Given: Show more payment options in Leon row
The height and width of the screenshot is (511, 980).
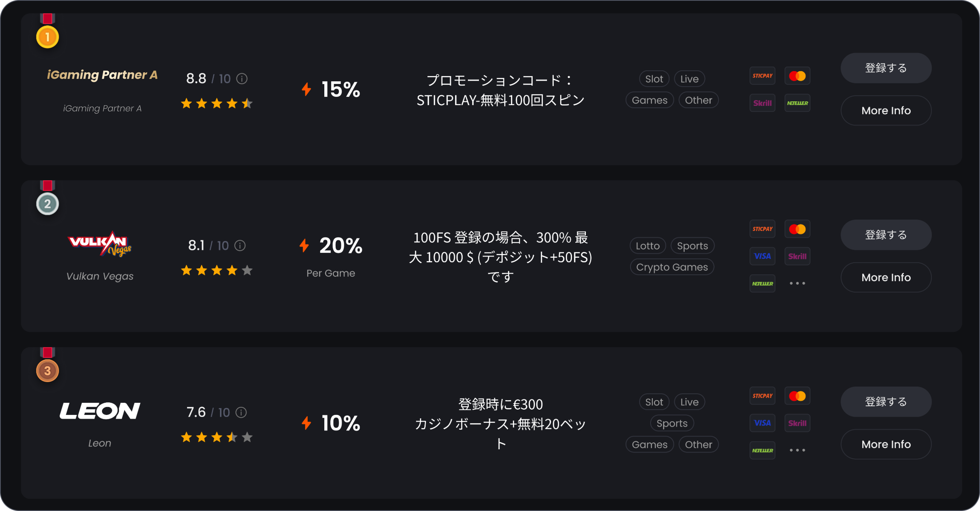Looking at the screenshot, I should [797, 450].
